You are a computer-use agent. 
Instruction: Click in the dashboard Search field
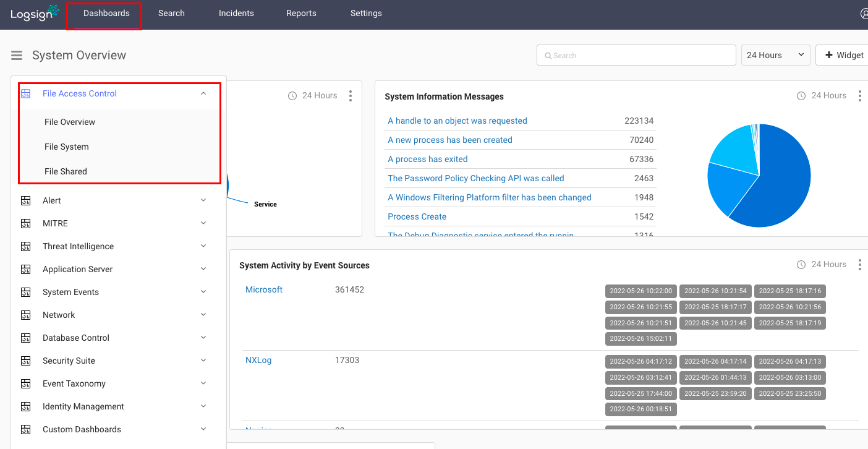tap(636, 55)
